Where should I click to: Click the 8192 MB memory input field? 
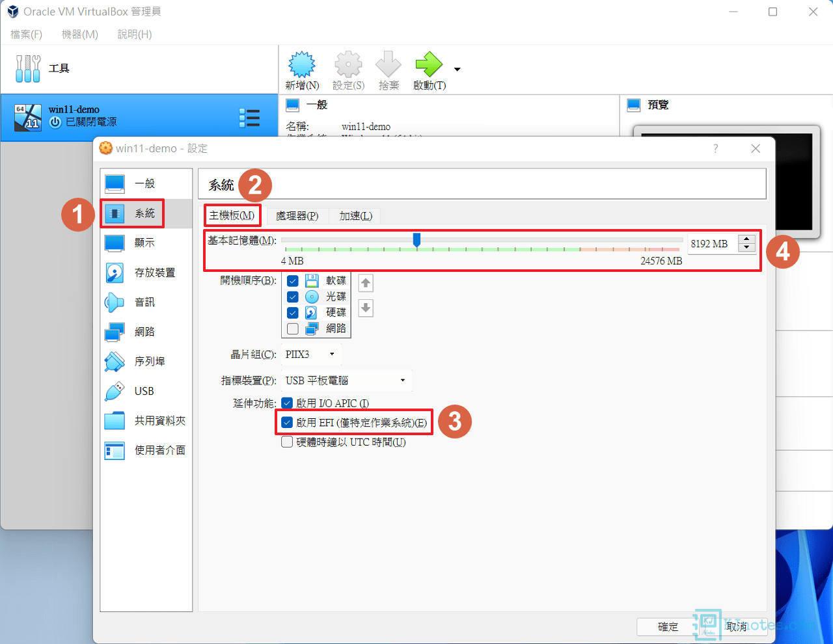click(713, 244)
